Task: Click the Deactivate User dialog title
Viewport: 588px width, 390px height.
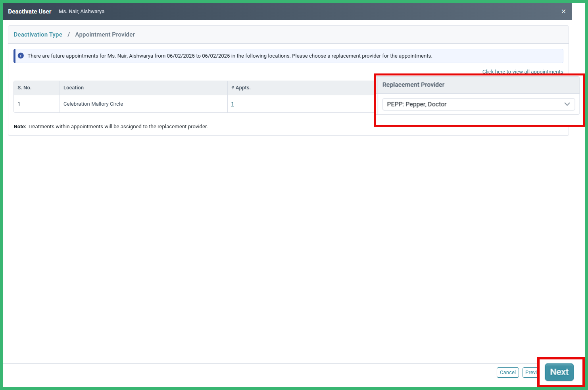Action: pyautogui.click(x=30, y=11)
